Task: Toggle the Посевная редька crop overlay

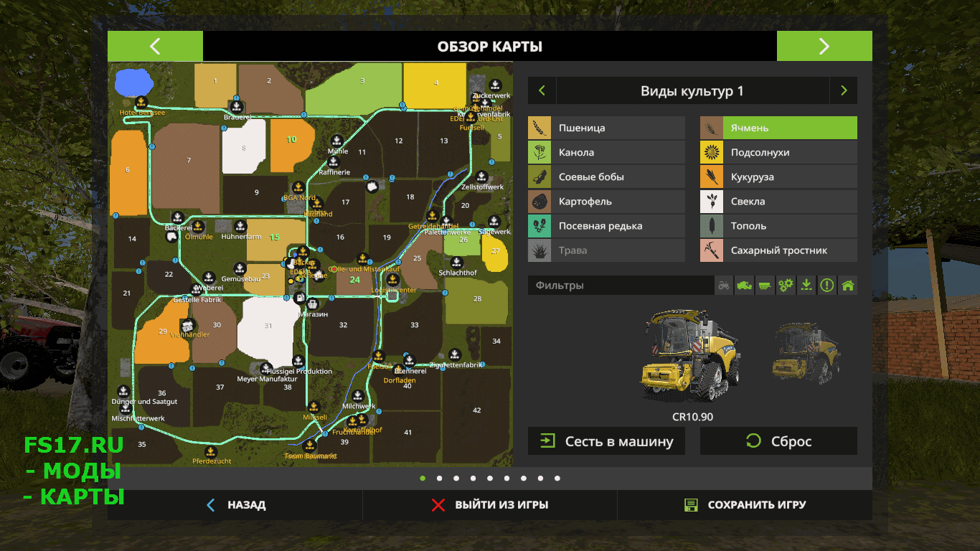Action: 607,225
